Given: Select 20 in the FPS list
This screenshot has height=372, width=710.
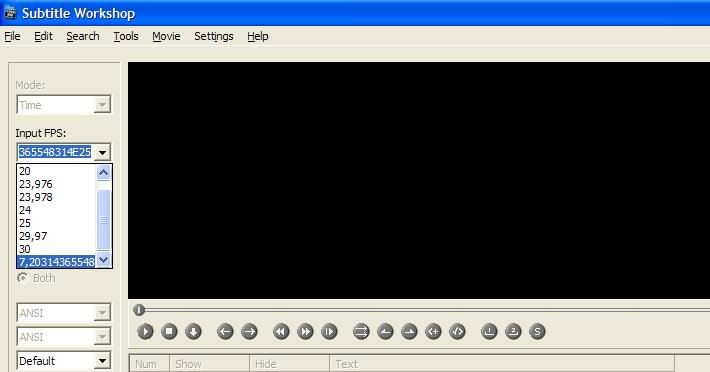Looking at the screenshot, I should (57, 171).
